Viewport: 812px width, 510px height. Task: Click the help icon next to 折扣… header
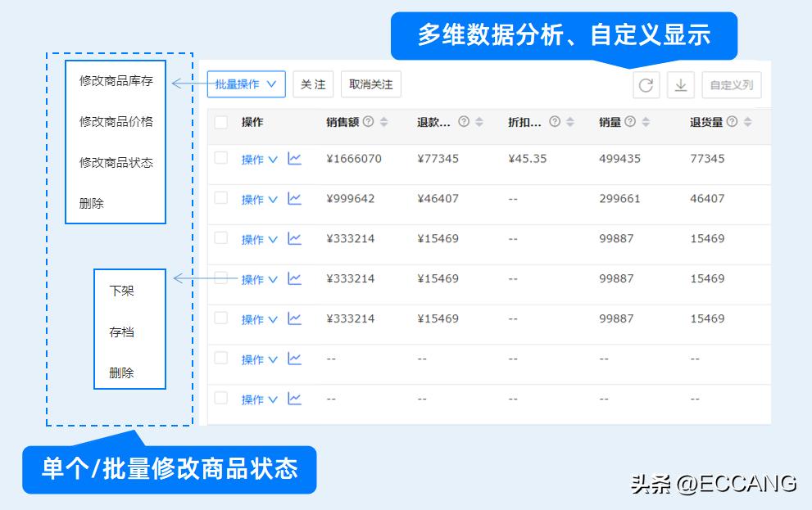[555, 121]
